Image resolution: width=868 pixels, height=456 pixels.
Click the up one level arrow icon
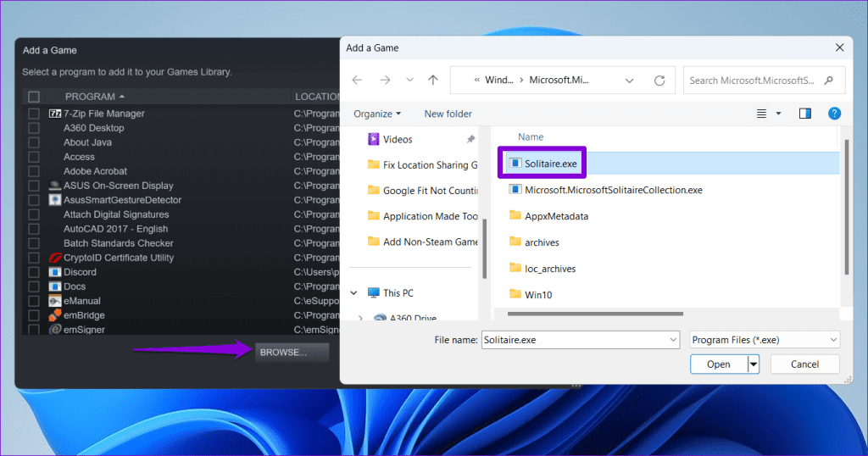click(433, 81)
